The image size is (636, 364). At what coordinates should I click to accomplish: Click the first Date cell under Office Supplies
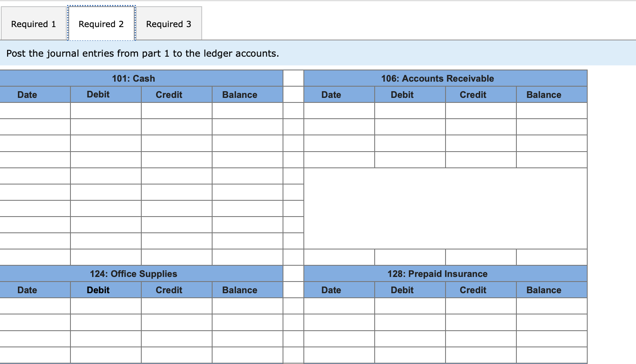35,306
